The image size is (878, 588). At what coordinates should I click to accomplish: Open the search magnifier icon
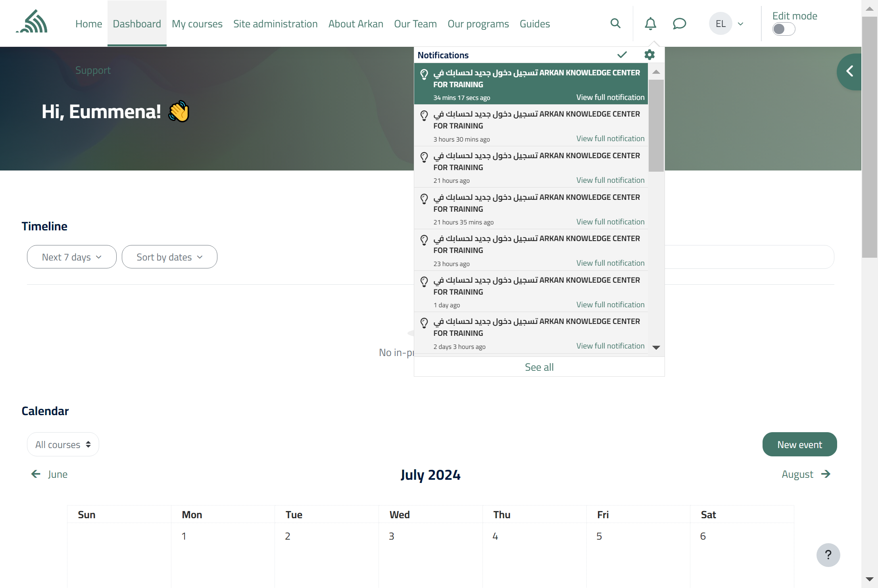coord(615,23)
